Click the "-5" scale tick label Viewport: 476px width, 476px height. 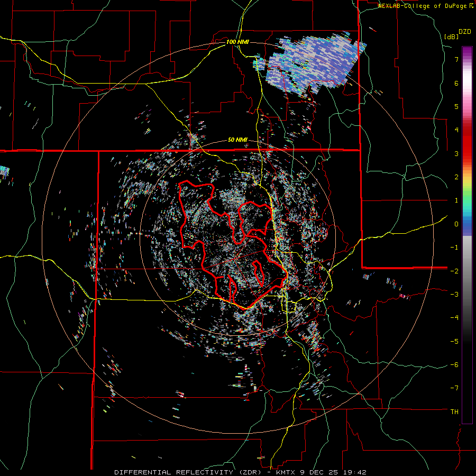coord(454,341)
